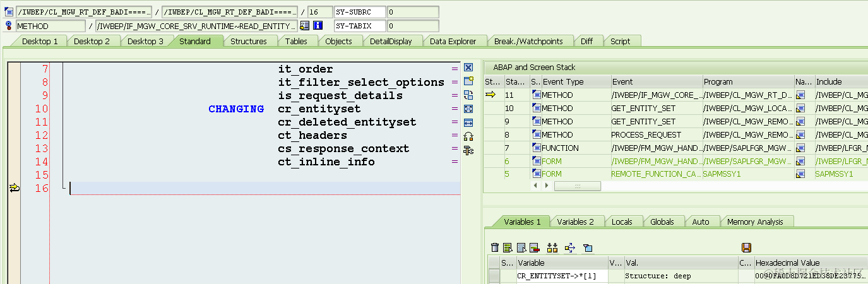Switch to Variables 2 tab
868x284 pixels.
click(x=576, y=222)
